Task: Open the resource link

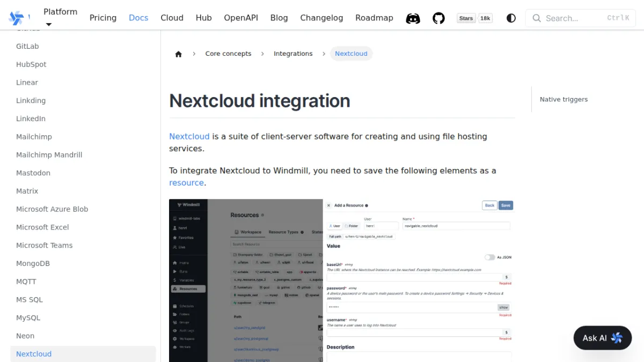Action: coord(186,182)
